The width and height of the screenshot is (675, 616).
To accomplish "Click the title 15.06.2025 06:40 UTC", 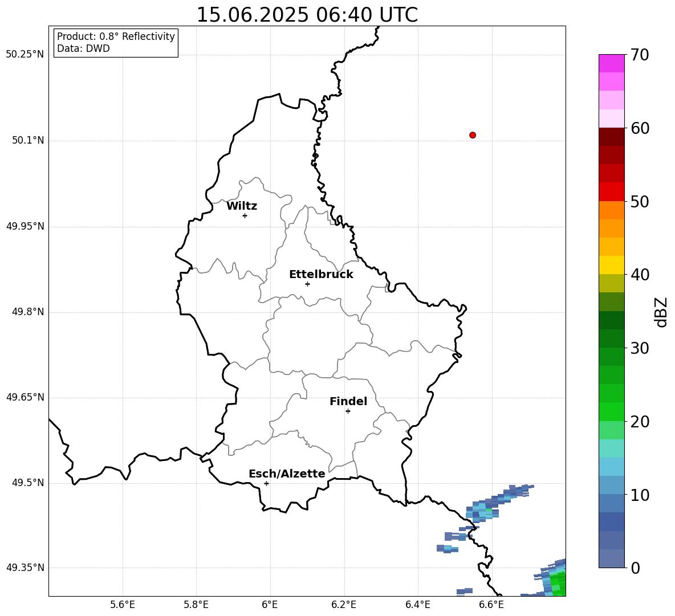I will (307, 15).
